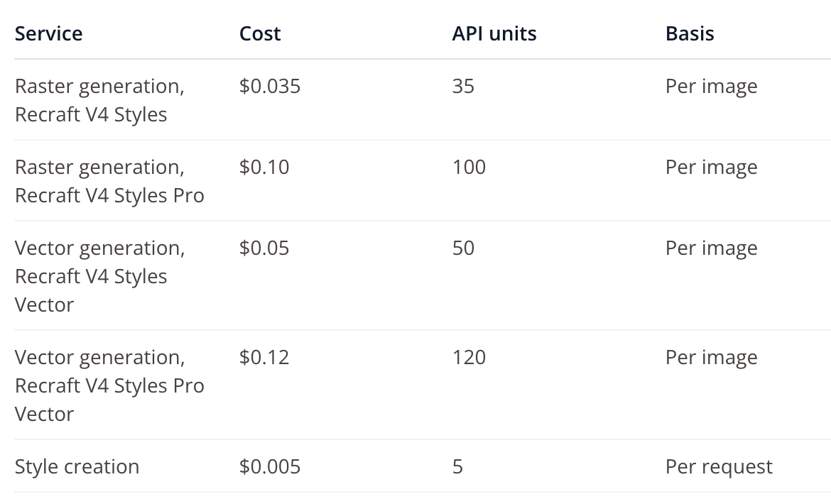Click the $0.035 cost value

[270, 87]
